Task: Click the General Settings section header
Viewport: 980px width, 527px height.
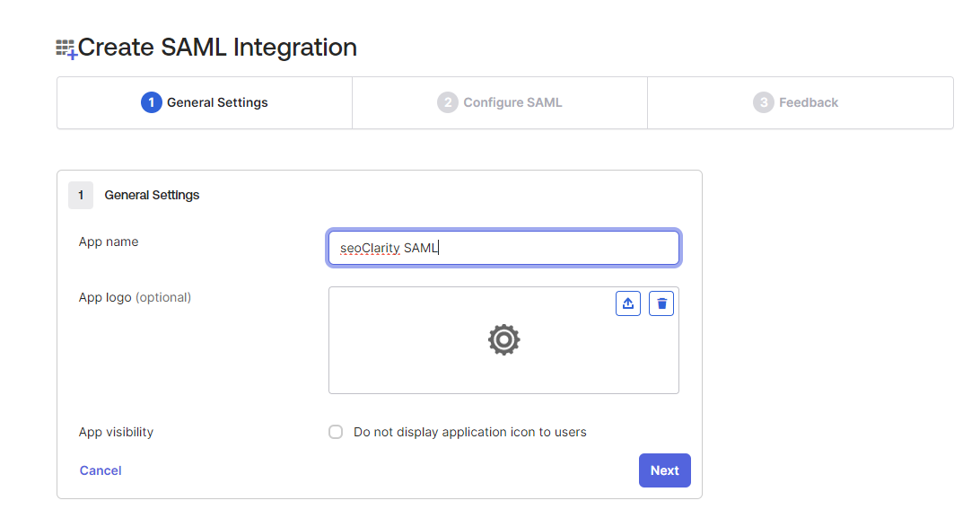Action: point(152,195)
